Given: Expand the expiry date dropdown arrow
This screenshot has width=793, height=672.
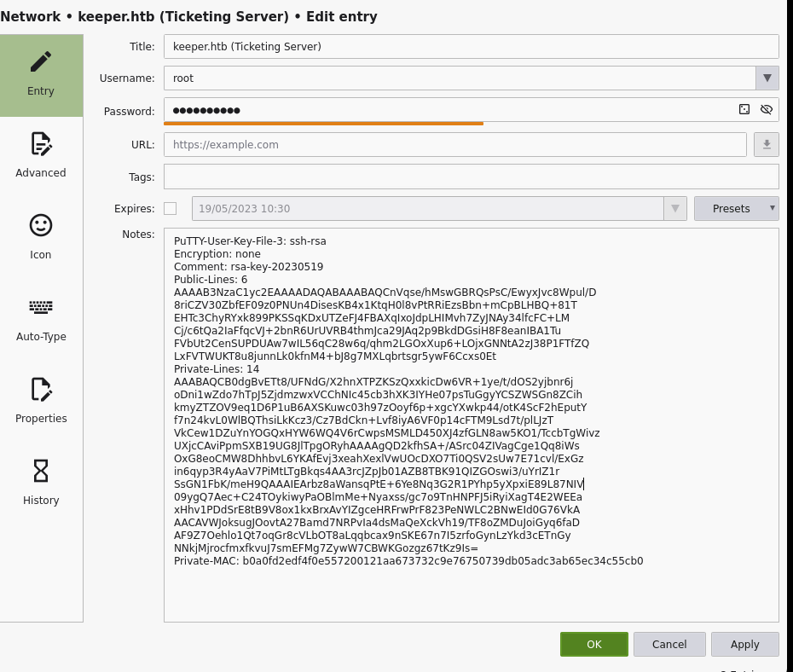Looking at the screenshot, I should click(675, 208).
